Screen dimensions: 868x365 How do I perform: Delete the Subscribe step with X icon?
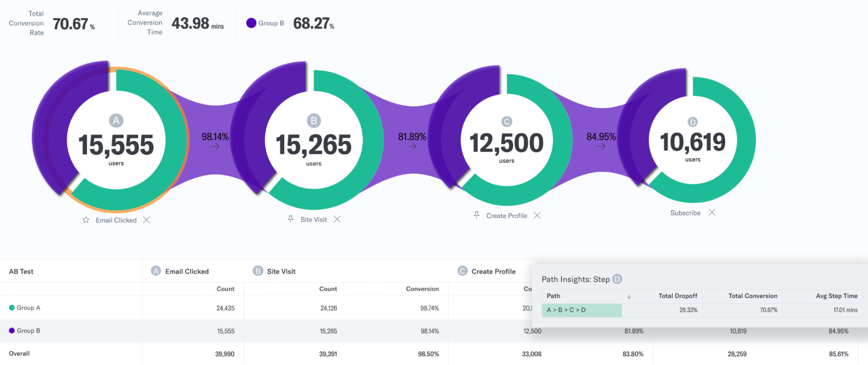(x=712, y=212)
